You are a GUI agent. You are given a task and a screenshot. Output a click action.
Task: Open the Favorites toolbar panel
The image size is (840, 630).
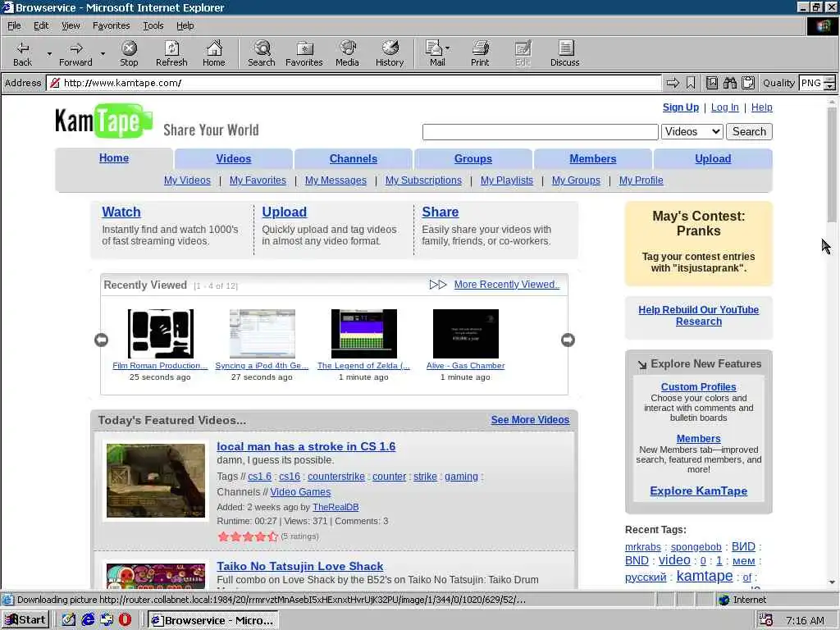point(304,53)
